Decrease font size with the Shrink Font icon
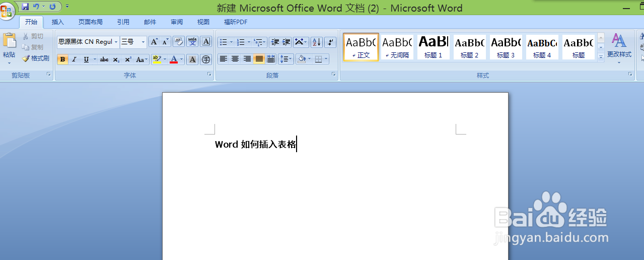Screen dimensions: 644x260 pyautogui.click(x=165, y=42)
